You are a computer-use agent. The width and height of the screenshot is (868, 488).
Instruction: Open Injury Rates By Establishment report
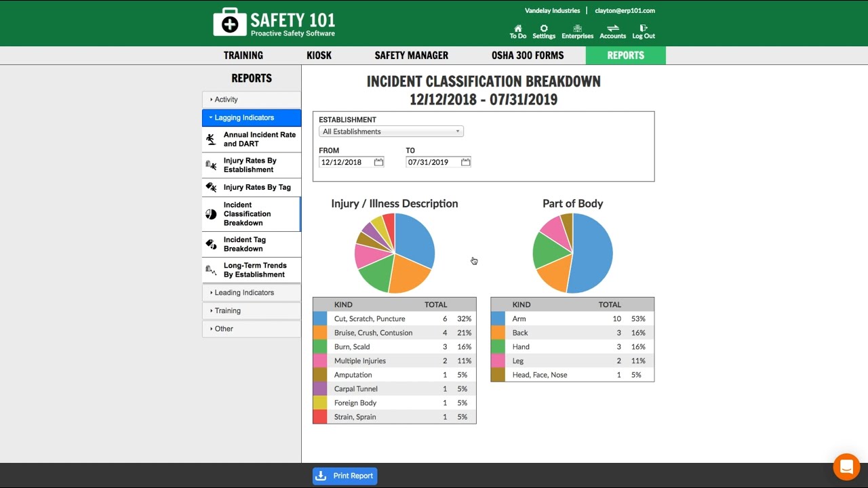point(250,165)
